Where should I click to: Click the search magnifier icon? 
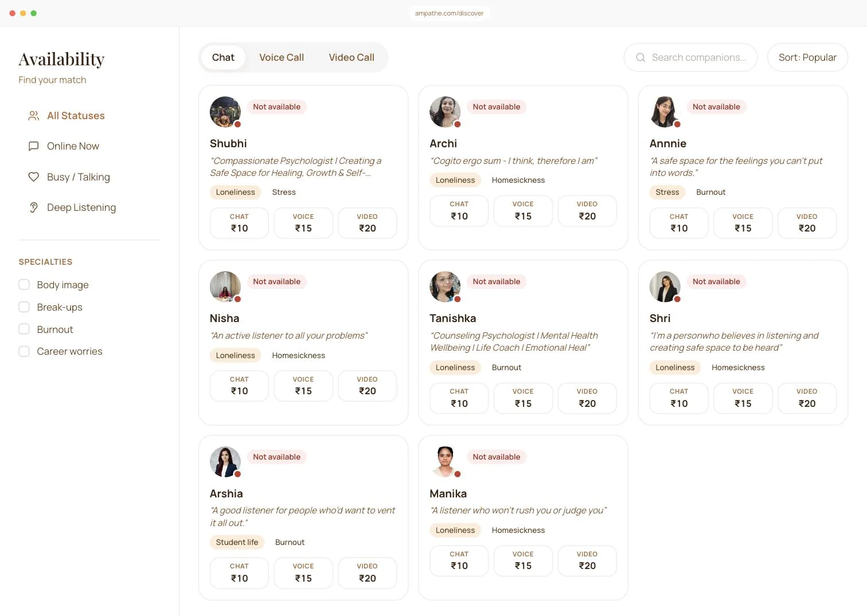[641, 57]
